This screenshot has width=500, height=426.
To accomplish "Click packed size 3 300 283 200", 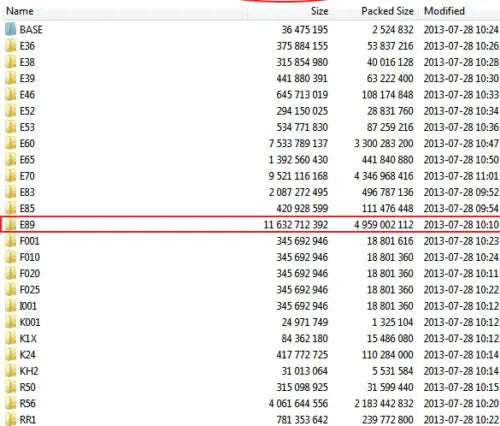I will 384,143.
